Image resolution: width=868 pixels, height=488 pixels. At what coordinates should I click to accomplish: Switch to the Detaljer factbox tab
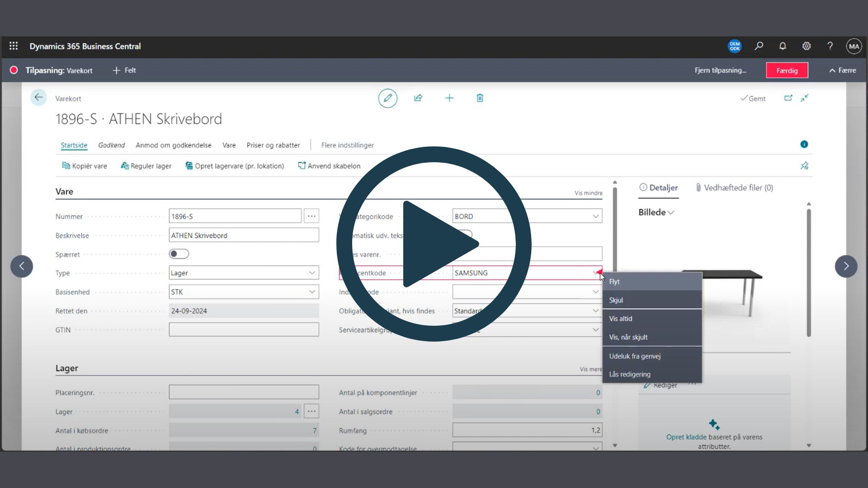[x=659, y=188]
